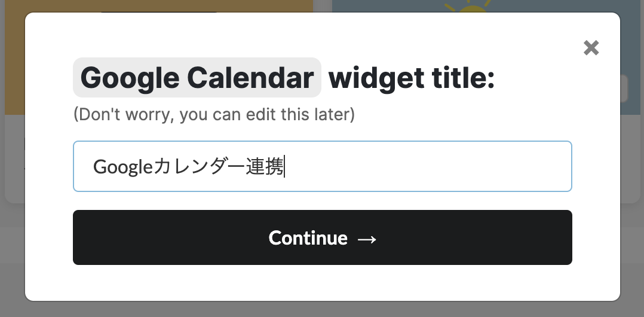Image resolution: width=644 pixels, height=317 pixels.
Task: Click the partially hidden box at right edge
Action: tap(624, 89)
